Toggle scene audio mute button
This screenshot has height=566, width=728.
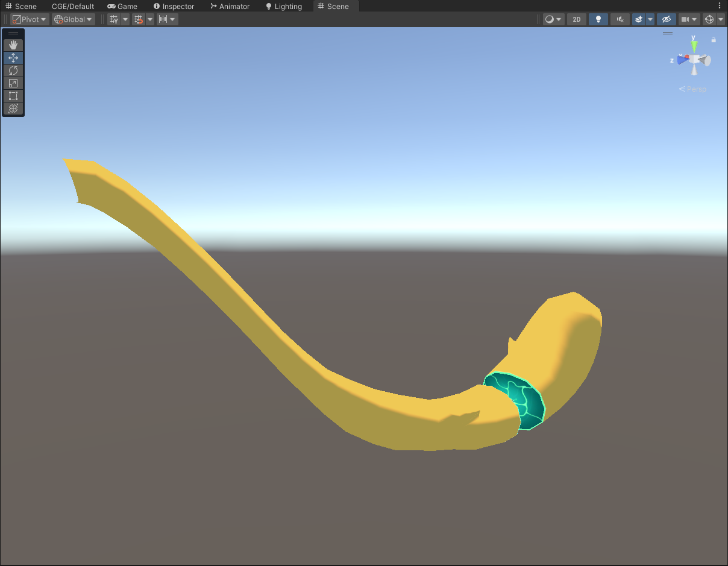pos(620,19)
